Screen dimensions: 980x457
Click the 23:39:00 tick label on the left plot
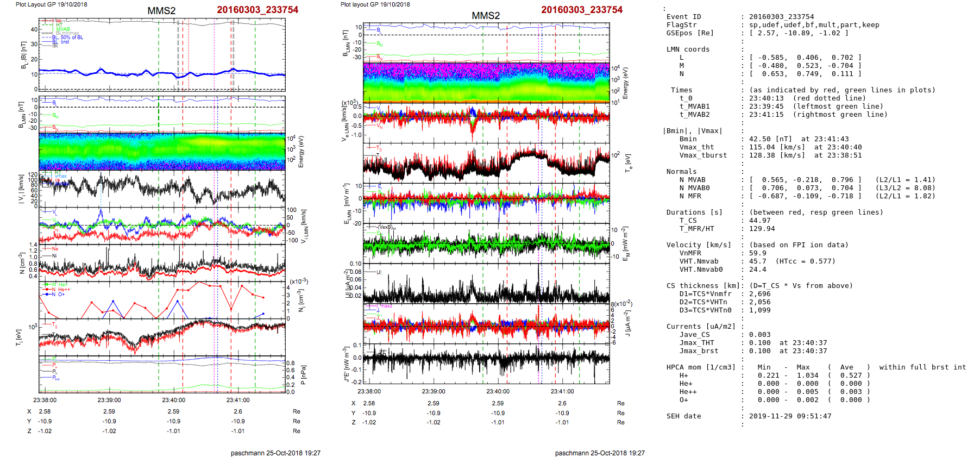pyautogui.click(x=109, y=400)
